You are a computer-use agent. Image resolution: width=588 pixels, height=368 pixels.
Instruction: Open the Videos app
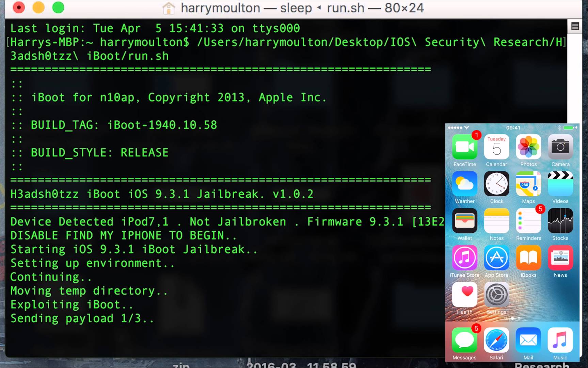tap(560, 184)
